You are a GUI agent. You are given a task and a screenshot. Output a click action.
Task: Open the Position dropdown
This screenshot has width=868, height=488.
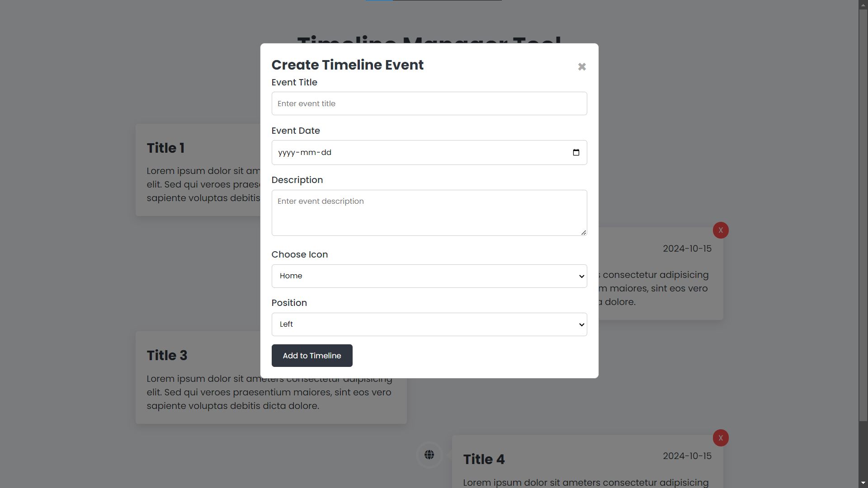(429, 324)
